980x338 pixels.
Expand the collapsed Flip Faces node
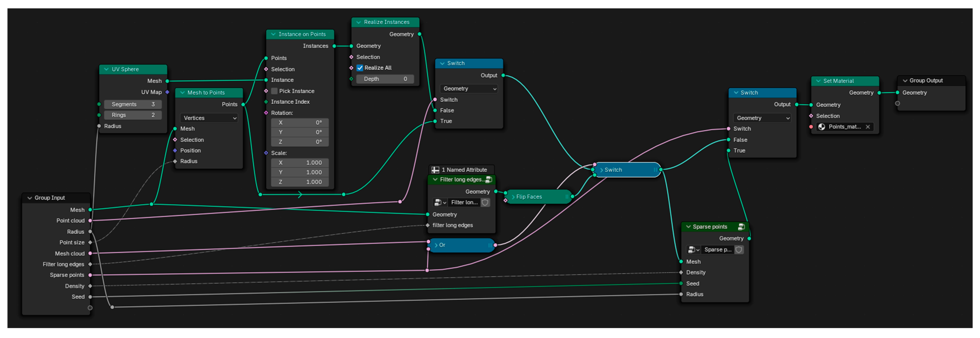(x=513, y=197)
